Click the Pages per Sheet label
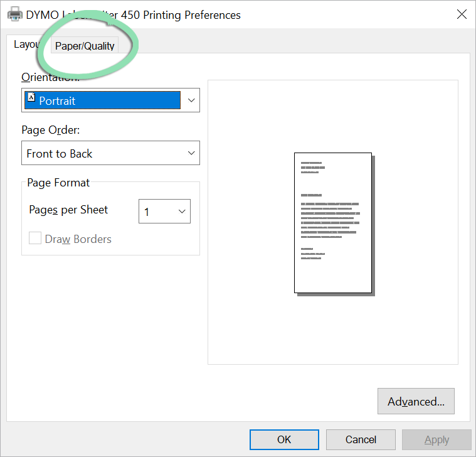 click(68, 210)
